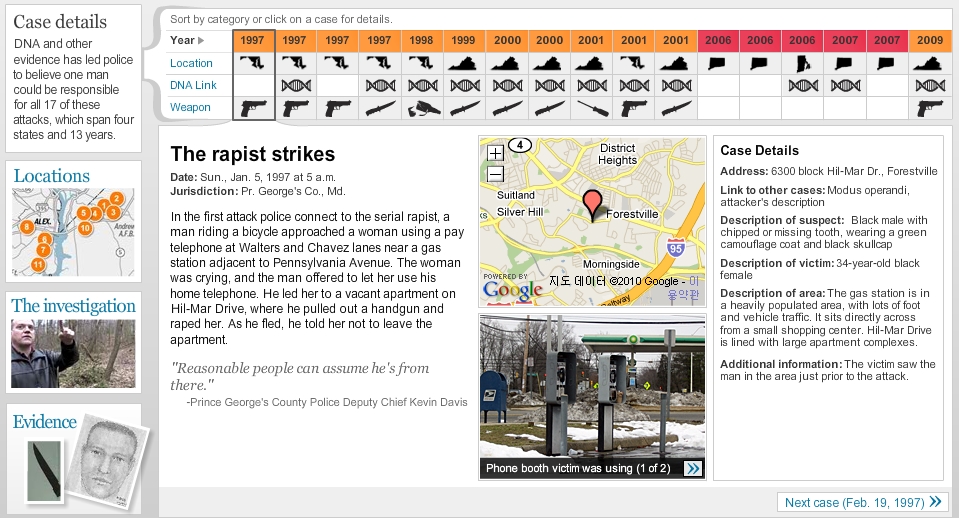Select the revolver weapon icon under 1998
Screen dimensions: 959x518
(423, 108)
